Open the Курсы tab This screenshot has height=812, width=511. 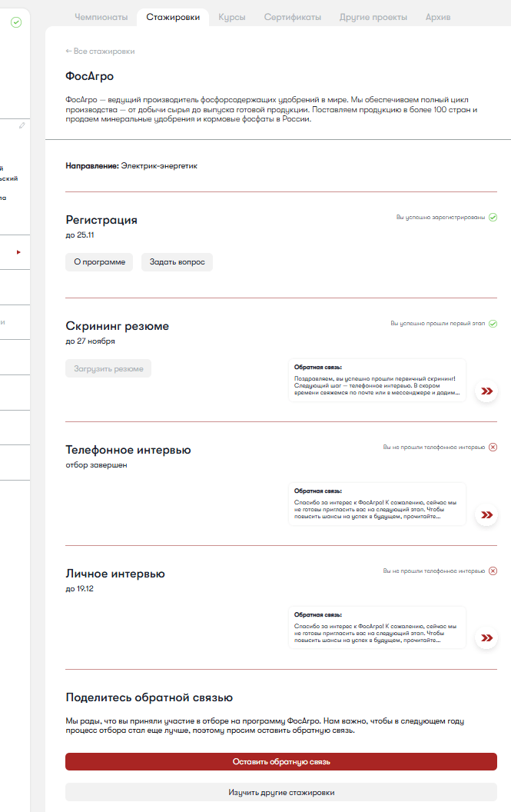coord(232,17)
